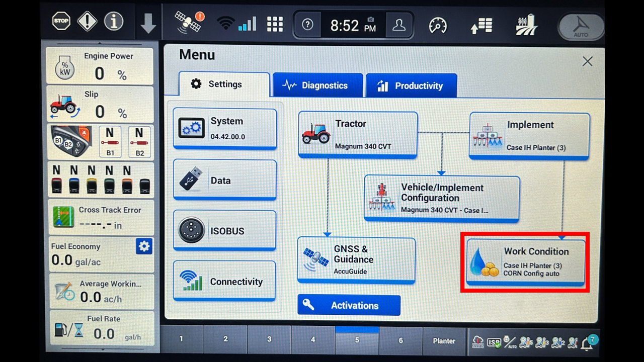Check the ISB status icon
The image size is (644, 362).
coord(494,342)
